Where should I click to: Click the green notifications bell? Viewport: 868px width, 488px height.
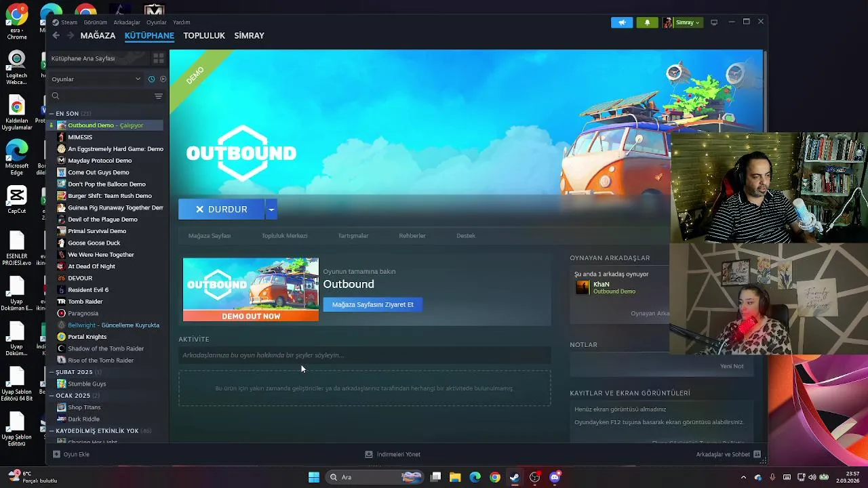tap(647, 22)
